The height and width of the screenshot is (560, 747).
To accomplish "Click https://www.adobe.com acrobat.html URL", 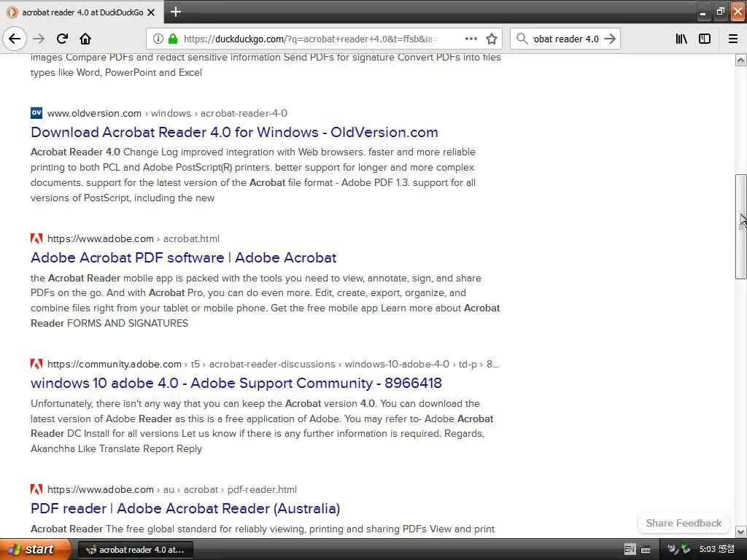I will click(x=133, y=238).
